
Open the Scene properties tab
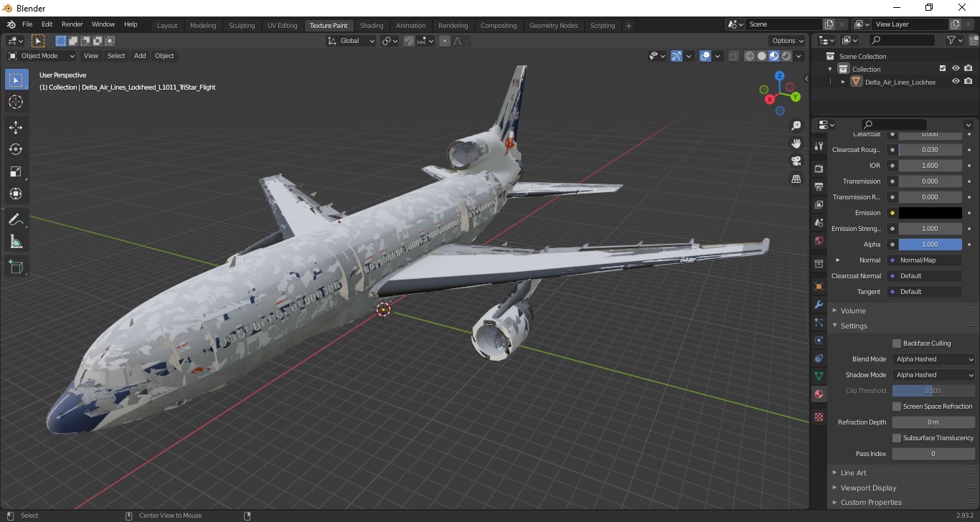tap(819, 222)
